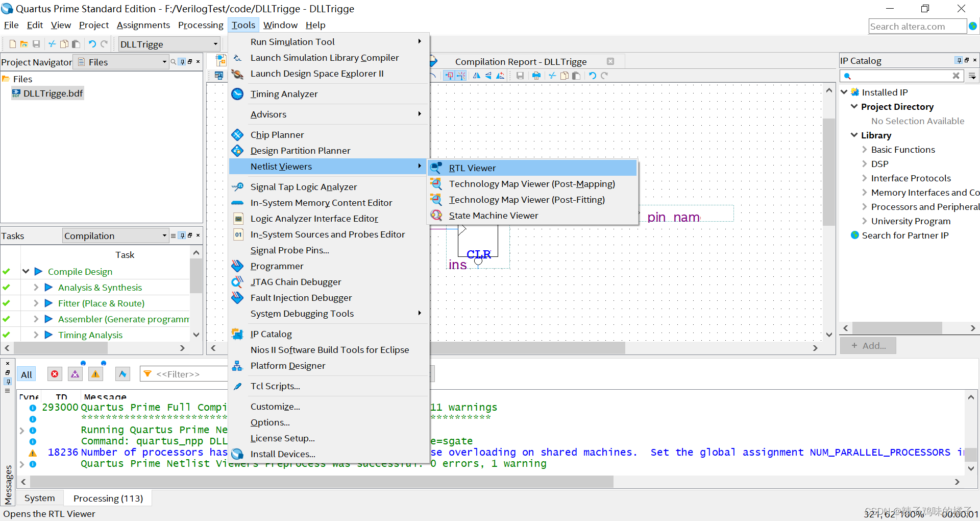Toggle the All messages filter
The image size is (980, 521).
point(27,374)
